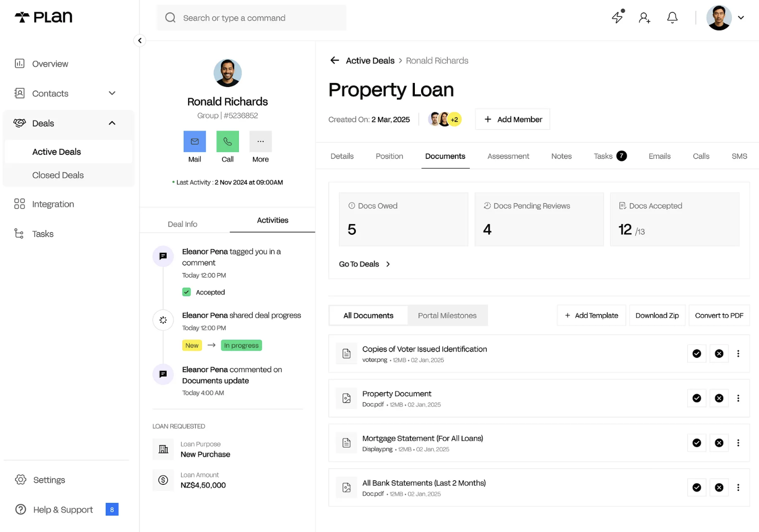759x532 pixels.
Task: Toggle the Accepted checkbox
Action: click(x=187, y=292)
